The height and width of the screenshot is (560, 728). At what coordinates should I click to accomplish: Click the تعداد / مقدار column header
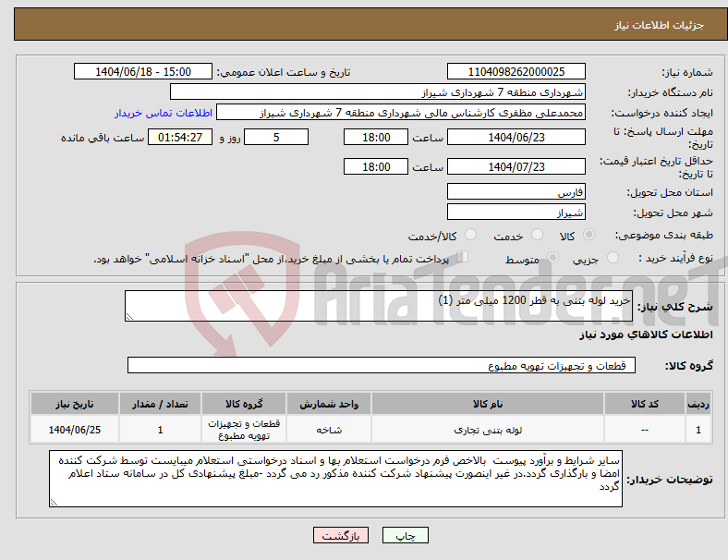[x=160, y=404]
